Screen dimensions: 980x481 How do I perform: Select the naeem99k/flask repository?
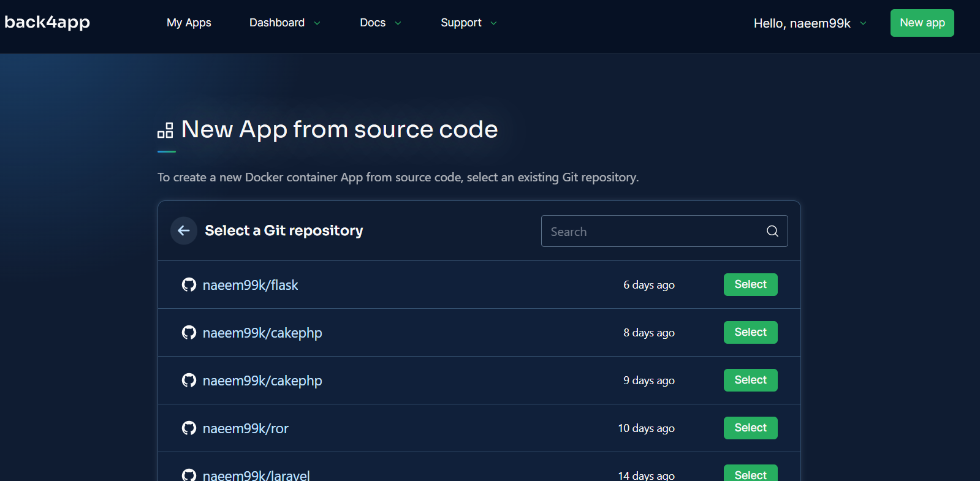750,284
